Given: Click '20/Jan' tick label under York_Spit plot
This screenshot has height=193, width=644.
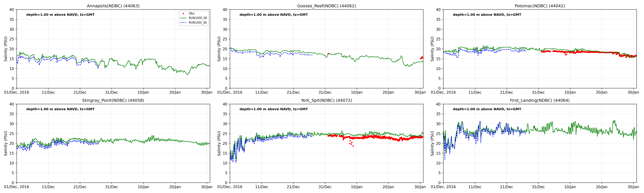Looking at the screenshot, I should tap(388, 187).
